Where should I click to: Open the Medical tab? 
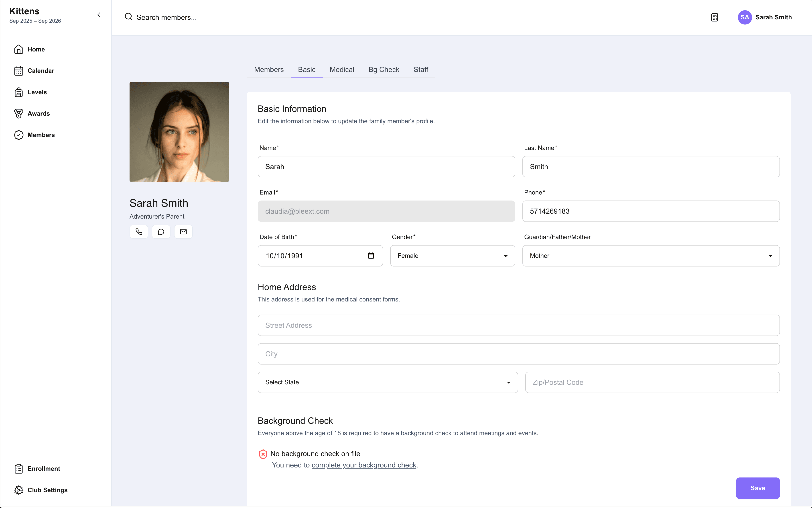tap(342, 70)
